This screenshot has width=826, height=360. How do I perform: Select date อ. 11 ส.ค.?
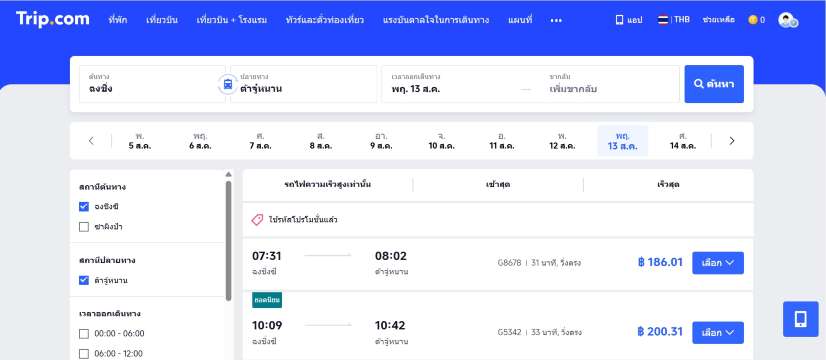pos(502,141)
